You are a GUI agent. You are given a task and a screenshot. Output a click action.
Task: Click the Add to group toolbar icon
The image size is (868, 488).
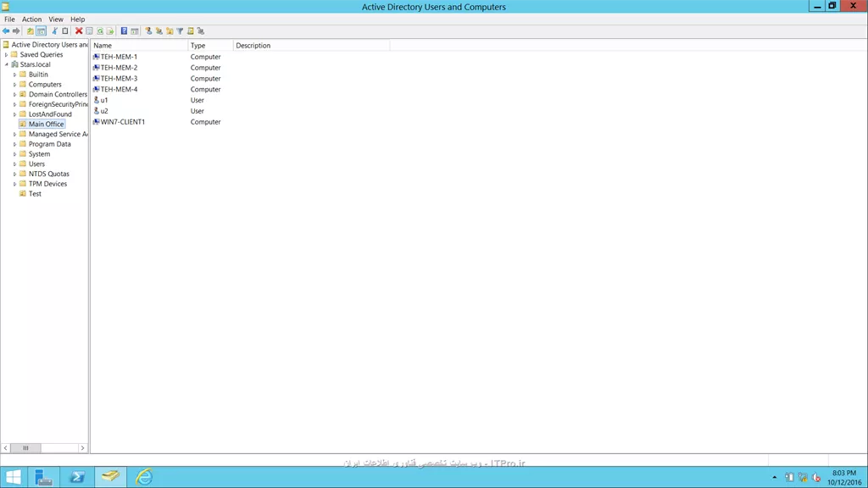point(200,31)
